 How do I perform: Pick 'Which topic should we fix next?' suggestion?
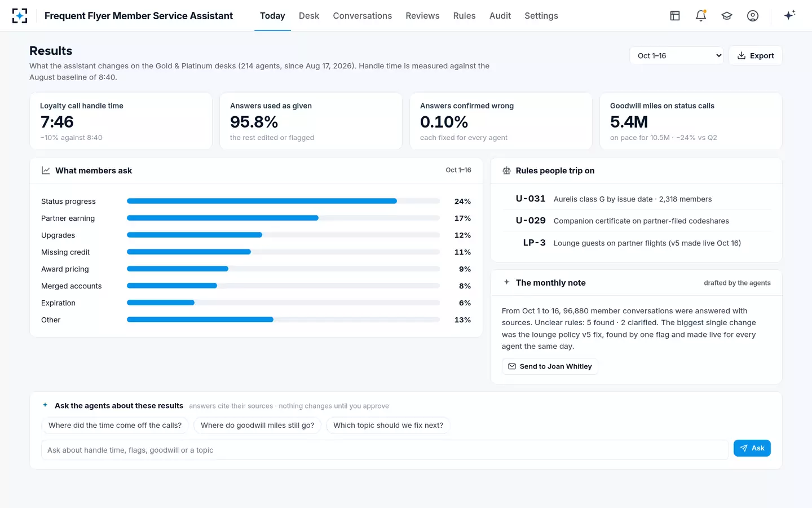(x=388, y=425)
